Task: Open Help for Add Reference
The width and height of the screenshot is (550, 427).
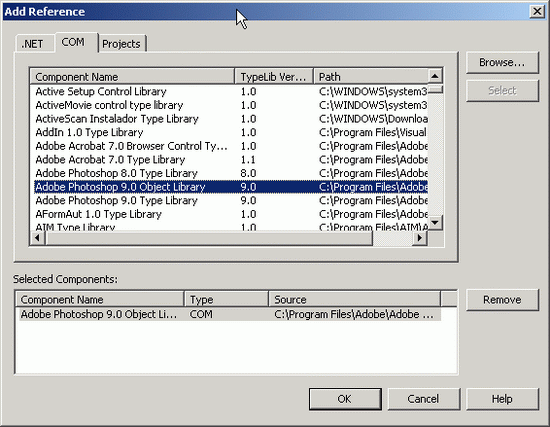Action: 502,399
